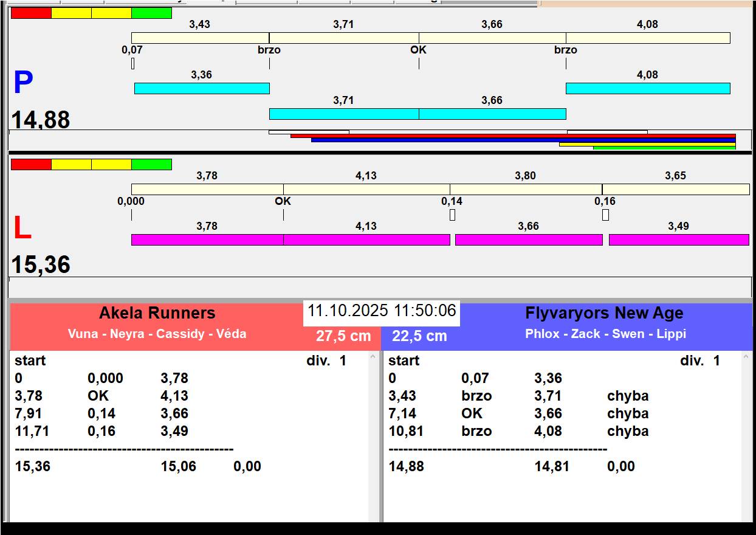Click the blue P lane letter
756x535 pixels.
[x=23, y=83]
